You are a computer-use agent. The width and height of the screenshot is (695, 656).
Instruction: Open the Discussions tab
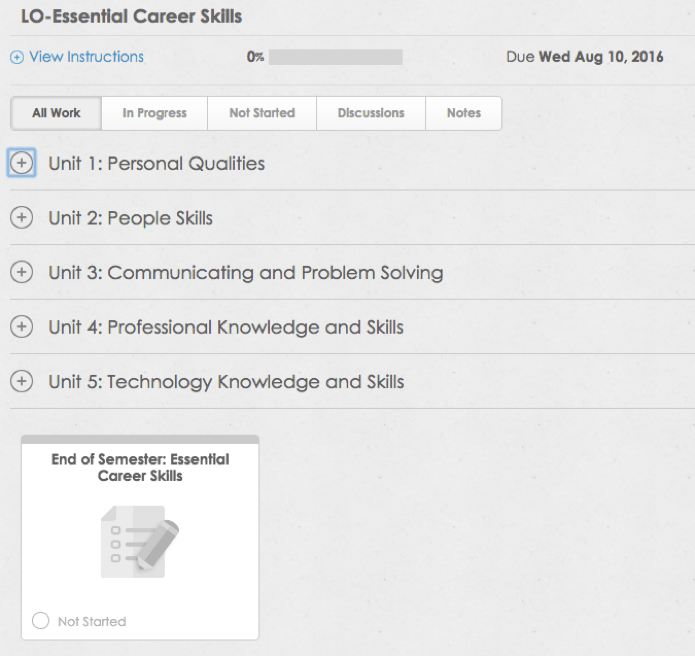coord(371,113)
